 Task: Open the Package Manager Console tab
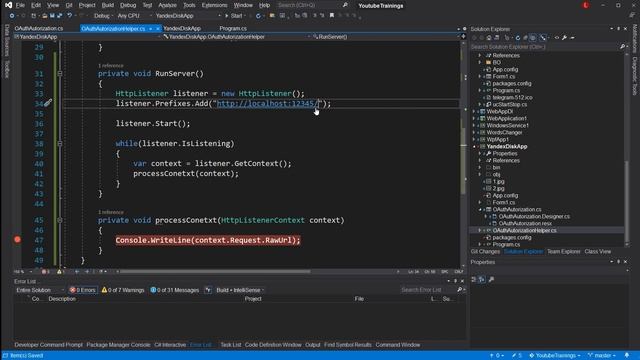118,345
